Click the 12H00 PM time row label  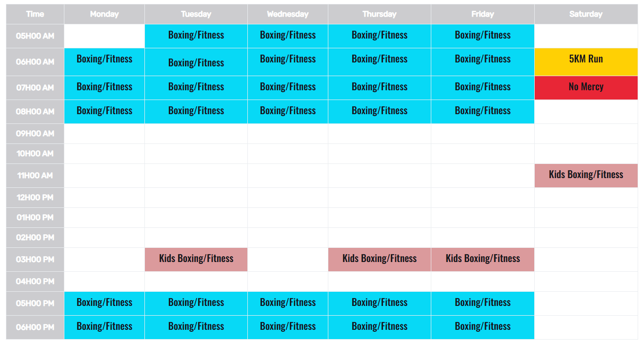click(35, 198)
